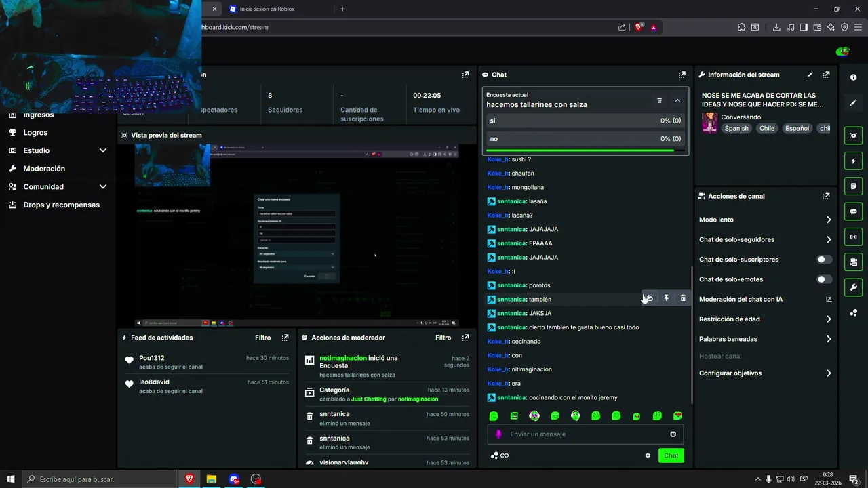Send message with green Chat button

point(671,455)
